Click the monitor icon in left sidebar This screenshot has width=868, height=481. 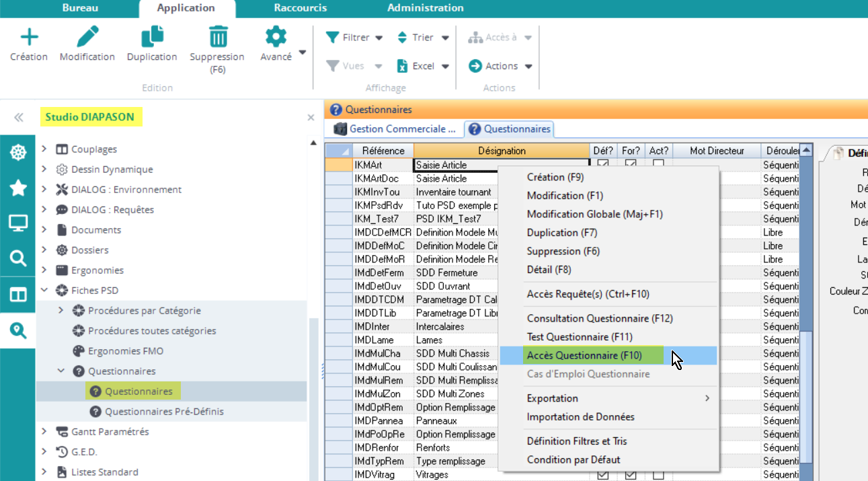point(18,223)
